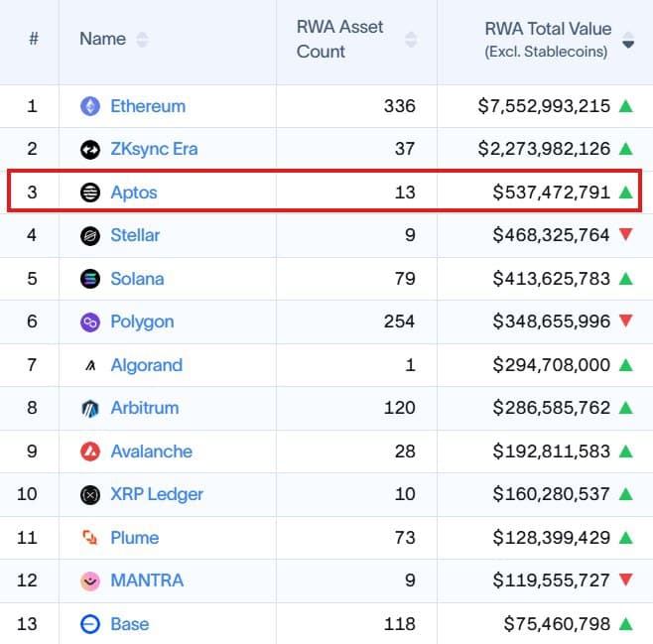The width and height of the screenshot is (653, 644).
Task: Click the green up arrow beside Aptos value
Action: click(625, 193)
